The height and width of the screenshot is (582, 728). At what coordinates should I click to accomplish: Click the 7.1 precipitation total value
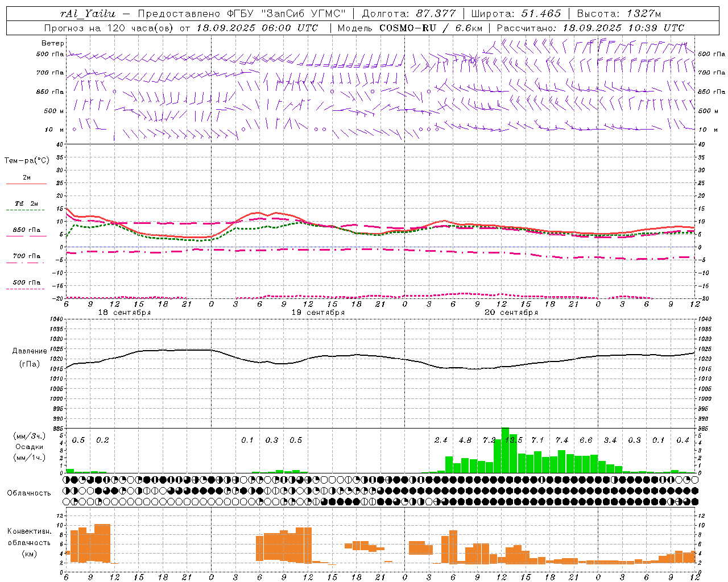(537, 440)
